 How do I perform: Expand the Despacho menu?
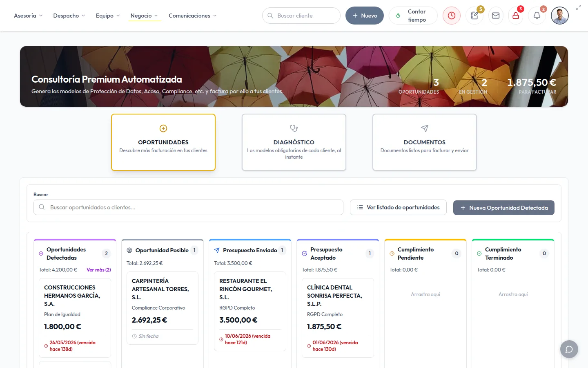pyautogui.click(x=69, y=16)
